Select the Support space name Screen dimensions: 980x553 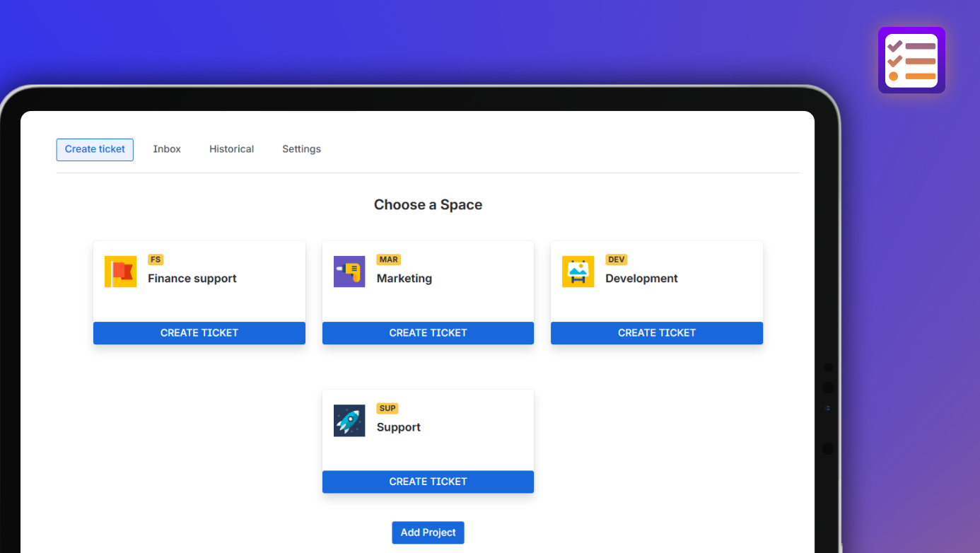pyautogui.click(x=399, y=427)
